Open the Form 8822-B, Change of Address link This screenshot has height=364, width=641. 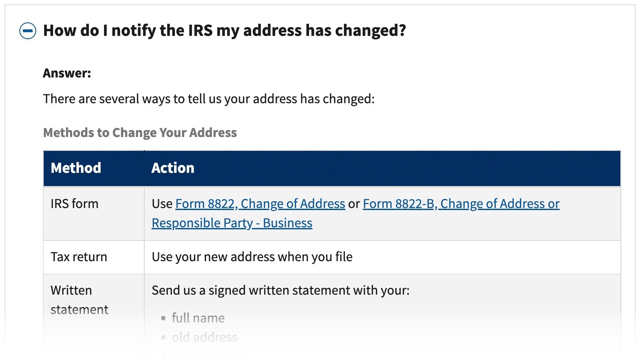(461, 204)
